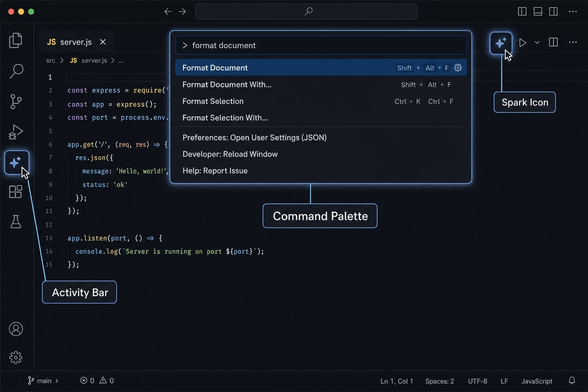Run the file with the play button

pos(523,42)
